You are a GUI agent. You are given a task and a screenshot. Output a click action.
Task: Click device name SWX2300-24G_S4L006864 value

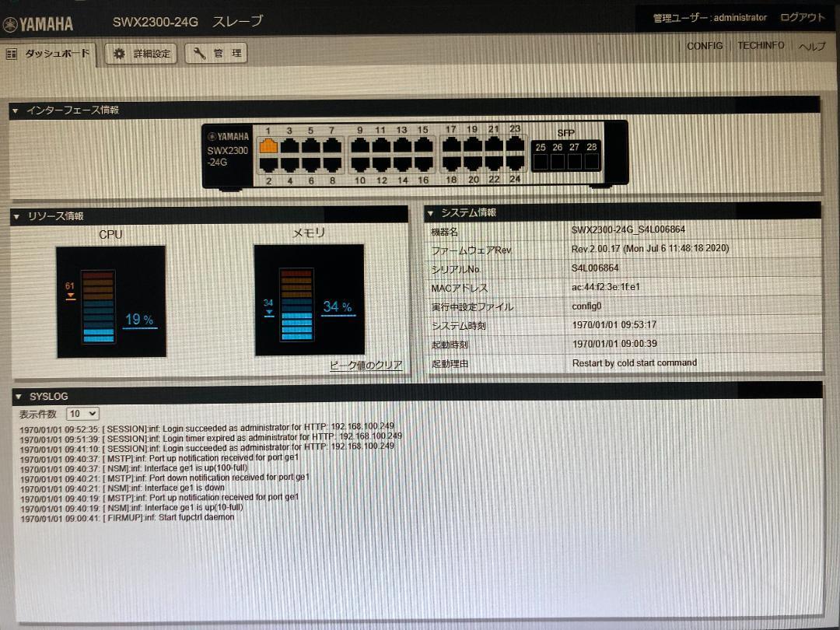(628, 229)
